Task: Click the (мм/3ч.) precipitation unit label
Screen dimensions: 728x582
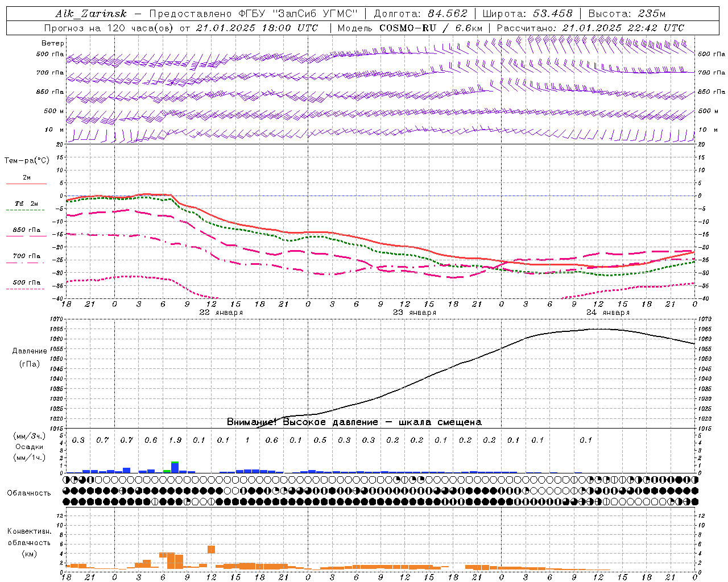Action: pyautogui.click(x=30, y=436)
